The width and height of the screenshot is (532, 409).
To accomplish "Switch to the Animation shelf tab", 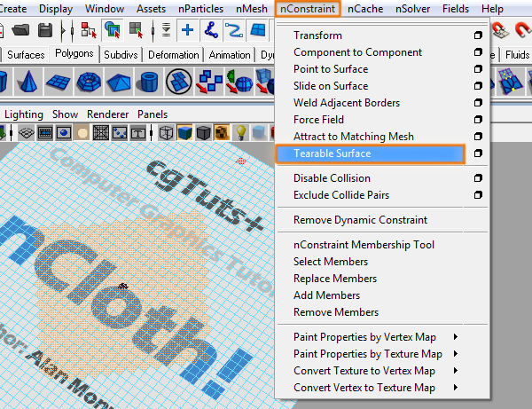I will pos(230,55).
